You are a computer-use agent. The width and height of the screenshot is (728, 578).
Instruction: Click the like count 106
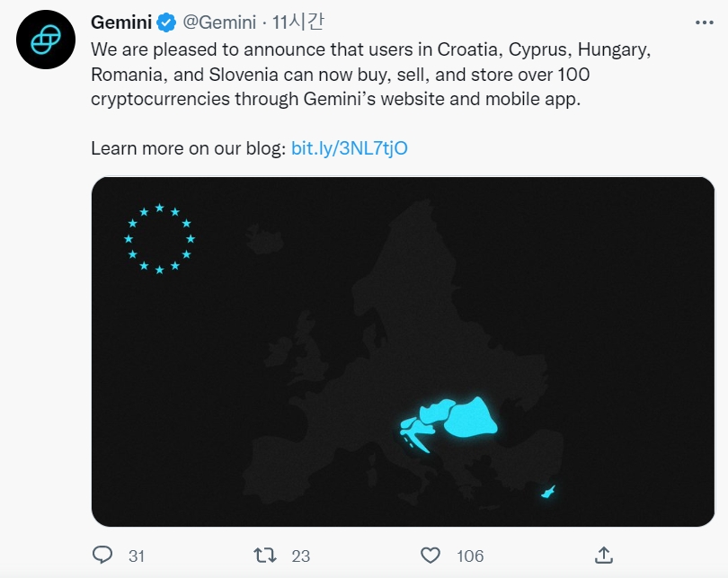(x=470, y=556)
